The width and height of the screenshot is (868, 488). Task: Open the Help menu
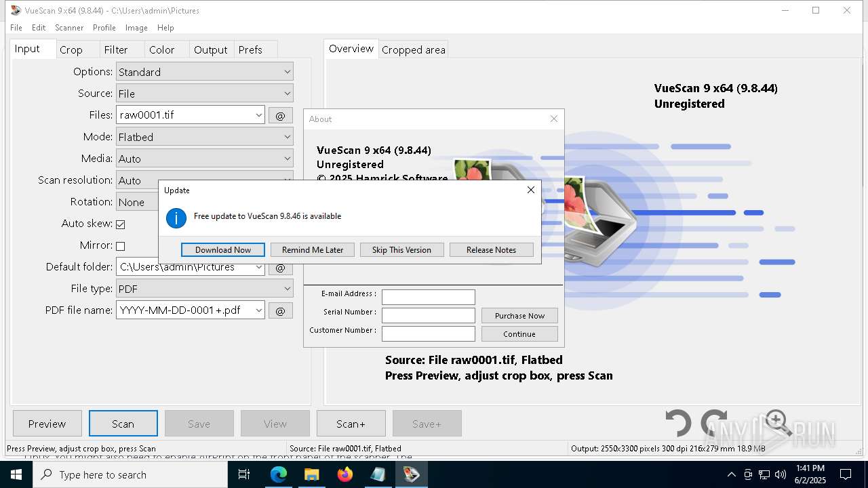[x=165, y=28]
